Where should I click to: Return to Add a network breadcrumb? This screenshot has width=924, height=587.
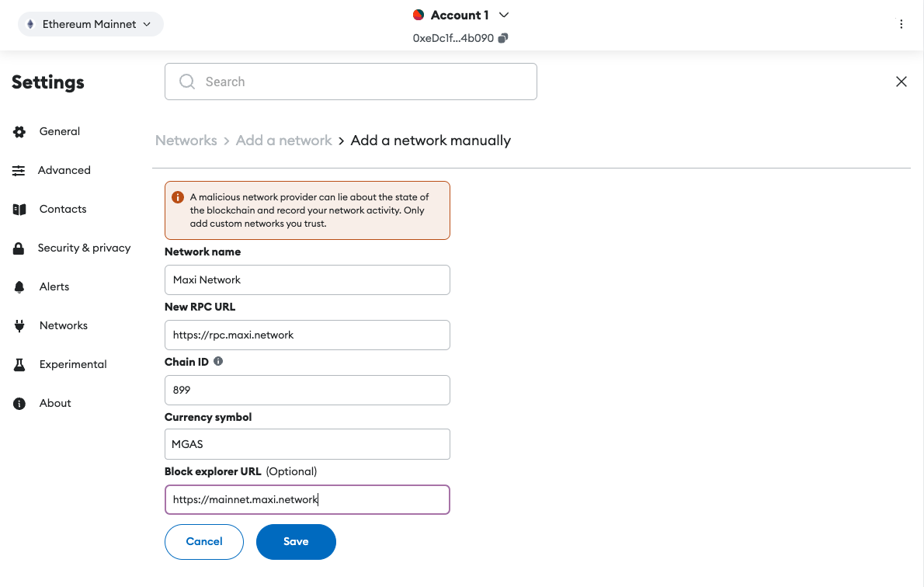click(x=283, y=141)
